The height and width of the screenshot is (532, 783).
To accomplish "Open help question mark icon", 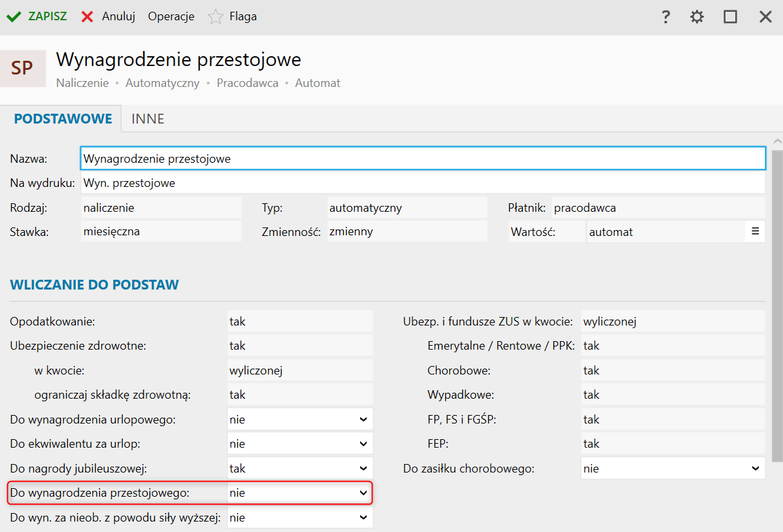I will tap(665, 16).
